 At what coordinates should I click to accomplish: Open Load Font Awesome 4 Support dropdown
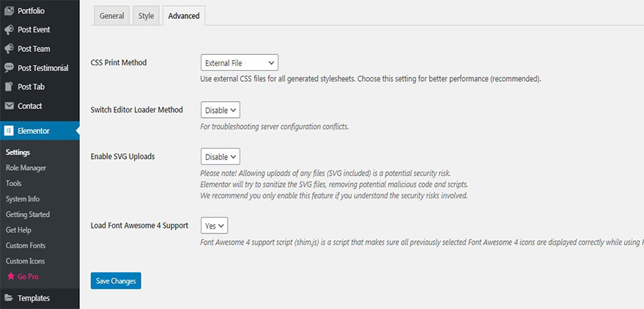point(214,226)
